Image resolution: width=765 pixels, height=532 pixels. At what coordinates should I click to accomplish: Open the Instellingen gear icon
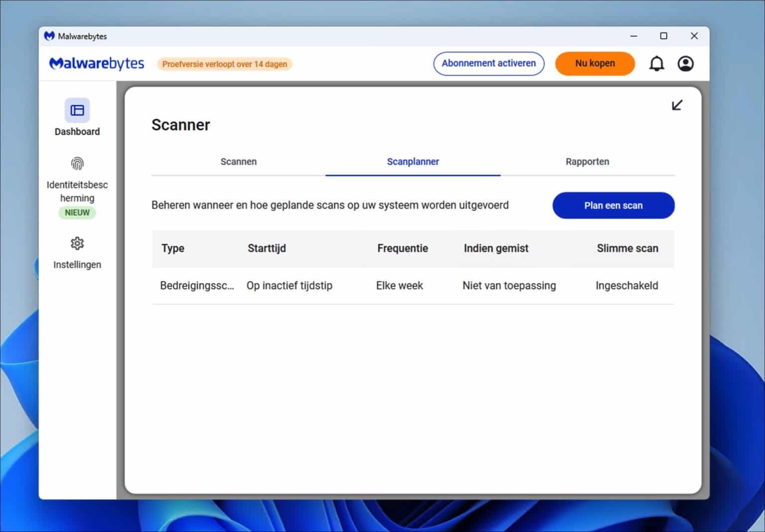click(x=77, y=243)
